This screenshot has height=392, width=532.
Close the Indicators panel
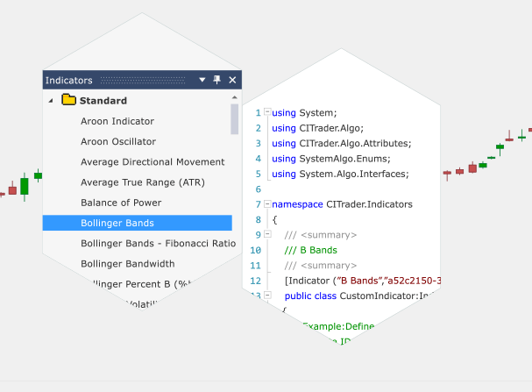232,80
